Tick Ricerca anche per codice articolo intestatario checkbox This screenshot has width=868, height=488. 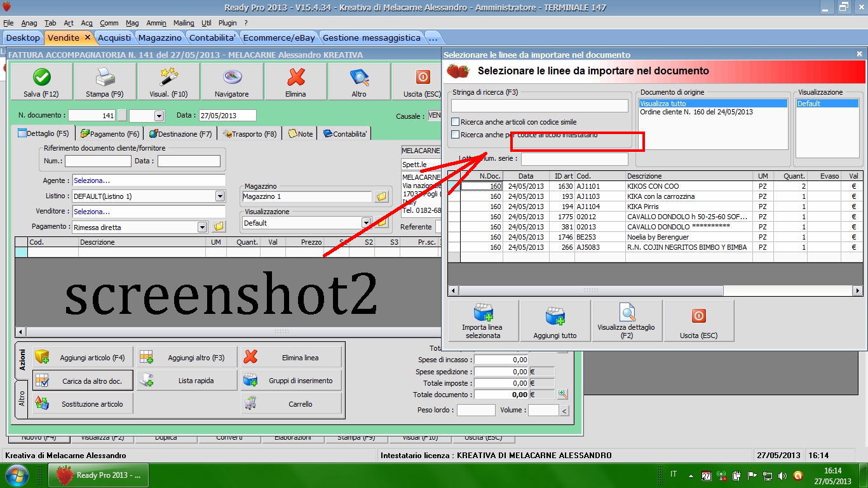(x=455, y=135)
